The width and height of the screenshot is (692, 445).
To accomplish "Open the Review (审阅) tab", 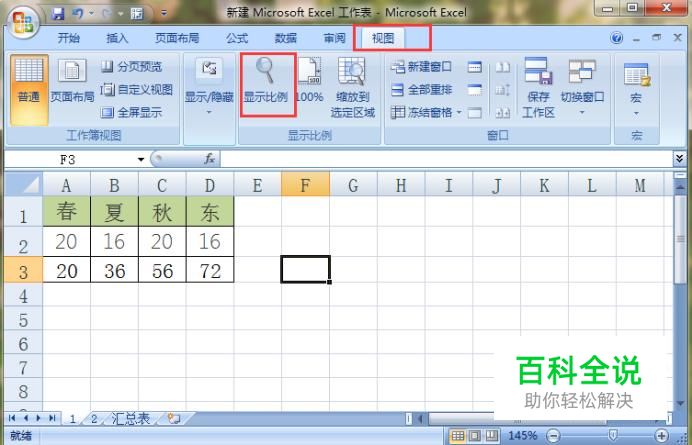I will pyautogui.click(x=334, y=38).
